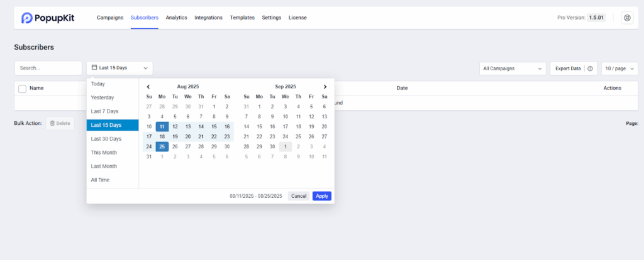This screenshot has width=644, height=260.
Task: Click the trash icon in Bulk Action
Action: point(53,124)
